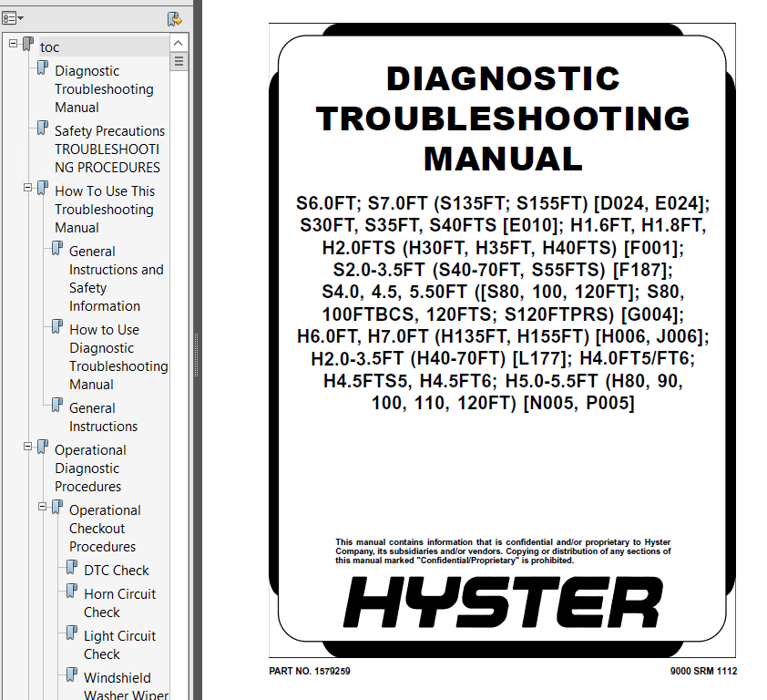The width and height of the screenshot is (767, 700).
Task: Open General Instructions bookmark
Action: pos(103,417)
